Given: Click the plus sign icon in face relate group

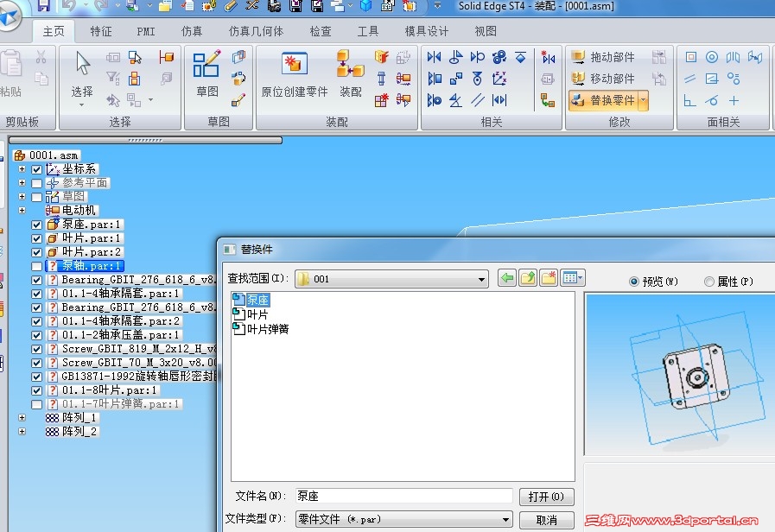Looking at the screenshot, I should point(734,101).
